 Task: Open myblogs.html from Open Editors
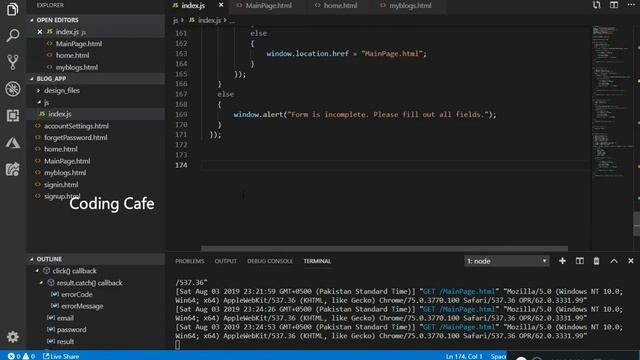[77, 67]
